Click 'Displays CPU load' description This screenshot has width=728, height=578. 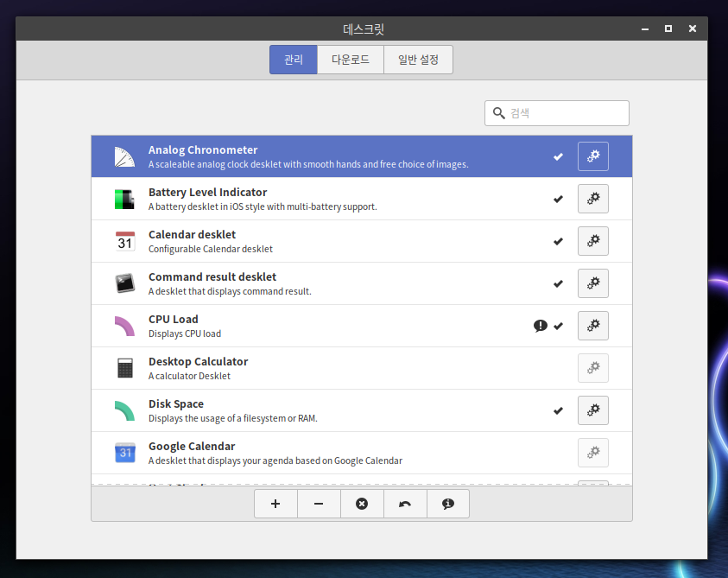pyautogui.click(x=185, y=333)
